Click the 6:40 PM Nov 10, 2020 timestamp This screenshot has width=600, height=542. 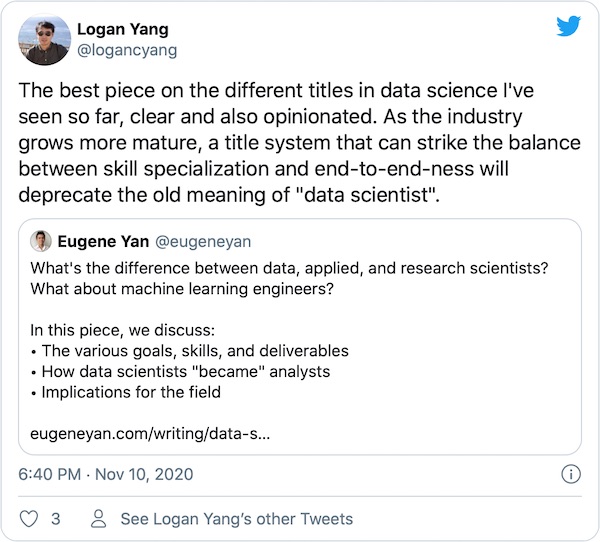pos(106,474)
